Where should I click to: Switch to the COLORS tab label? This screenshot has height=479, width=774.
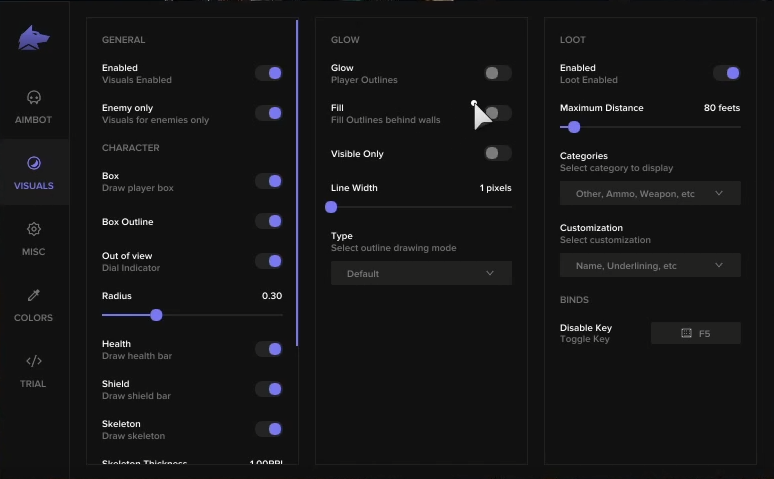34,318
